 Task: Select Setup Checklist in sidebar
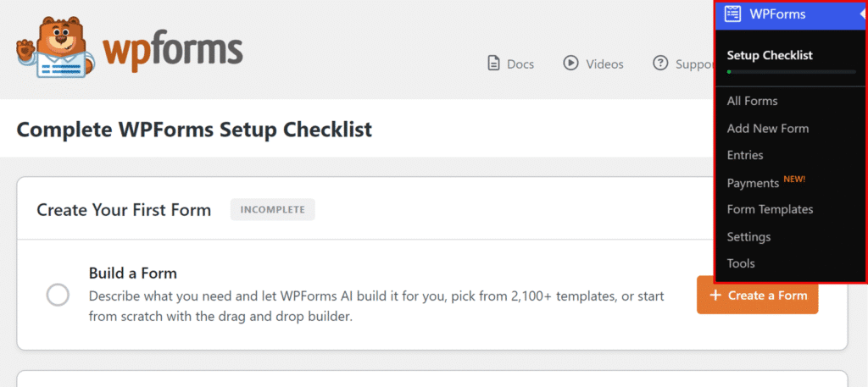pos(770,55)
